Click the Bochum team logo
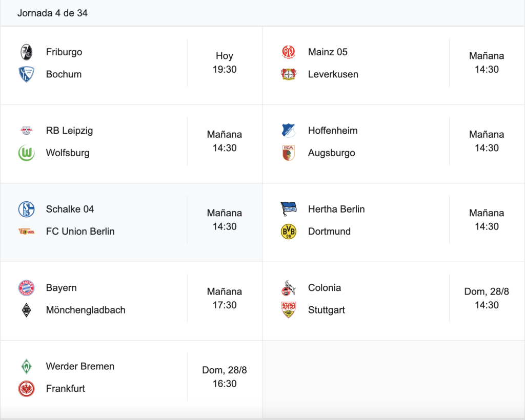The height and width of the screenshot is (420, 525). click(26, 74)
